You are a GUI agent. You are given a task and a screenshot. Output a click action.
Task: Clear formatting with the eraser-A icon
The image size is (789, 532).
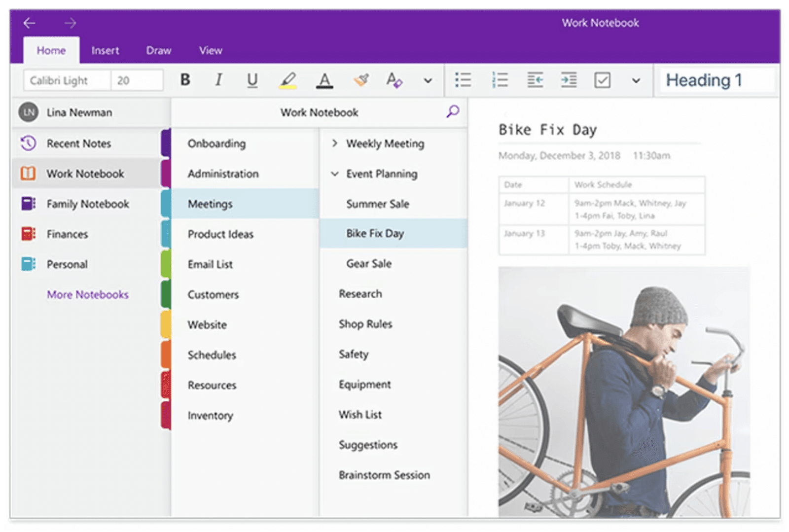click(394, 80)
